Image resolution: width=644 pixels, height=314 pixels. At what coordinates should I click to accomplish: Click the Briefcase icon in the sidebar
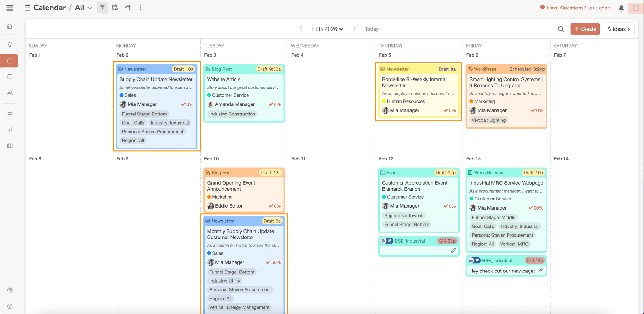click(9, 145)
